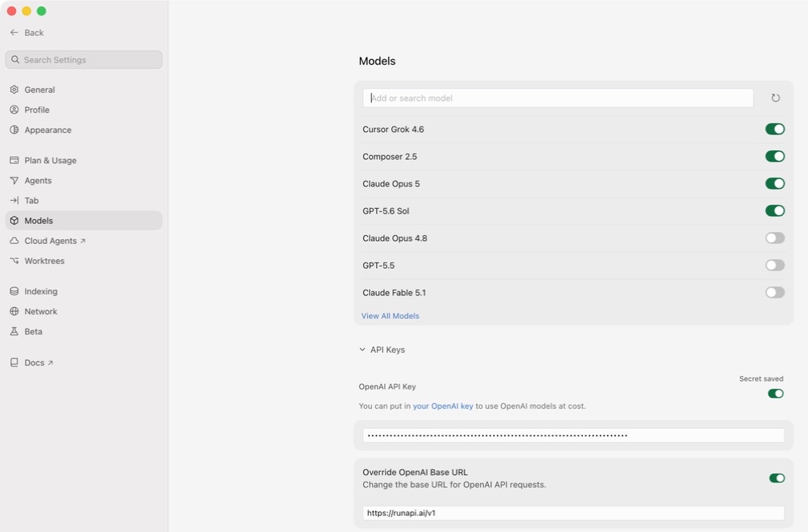
Task: Open Cloud Agents external link label
Action: (x=50, y=241)
